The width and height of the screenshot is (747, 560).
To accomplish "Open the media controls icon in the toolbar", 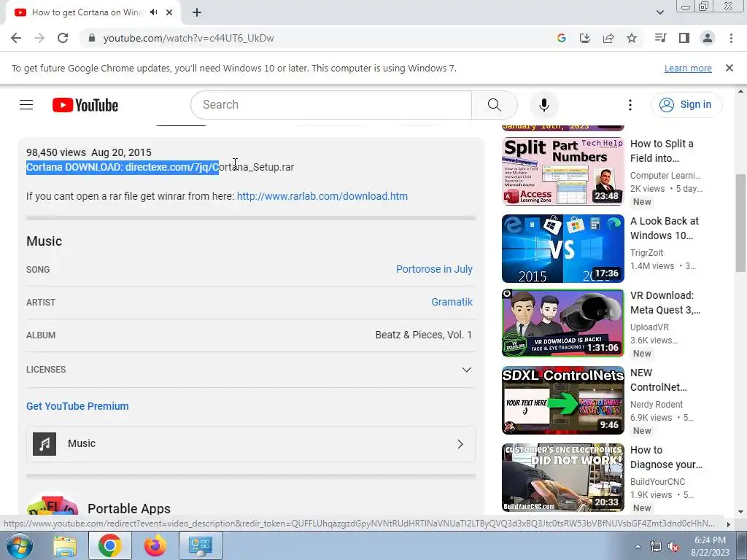I will [661, 38].
